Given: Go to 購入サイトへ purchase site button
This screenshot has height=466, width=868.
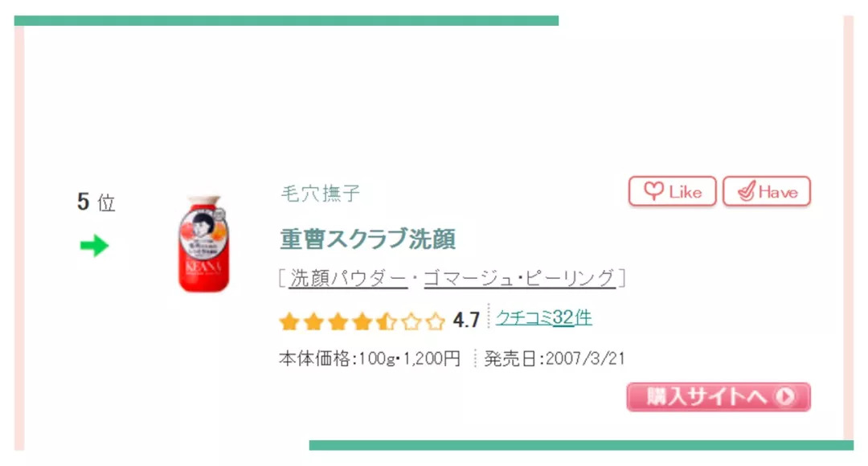Looking at the screenshot, I should pyautogui.click(x=719, y=397).
